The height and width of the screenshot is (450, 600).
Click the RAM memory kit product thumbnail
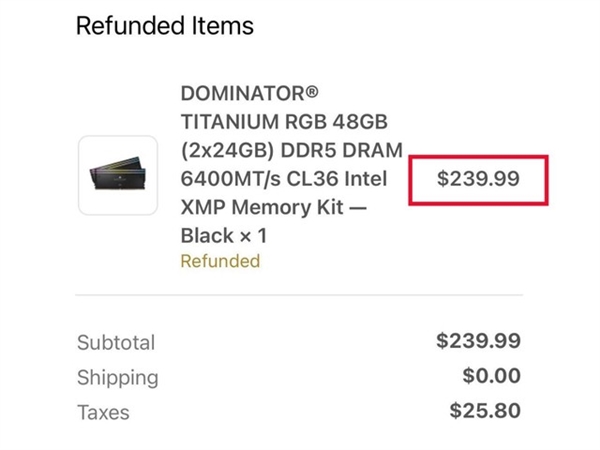coord(117,175)
